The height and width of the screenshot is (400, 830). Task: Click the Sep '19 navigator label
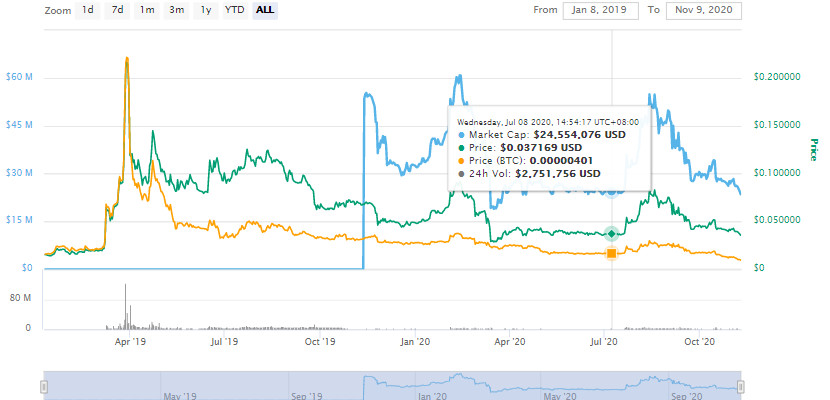[308, 395]
